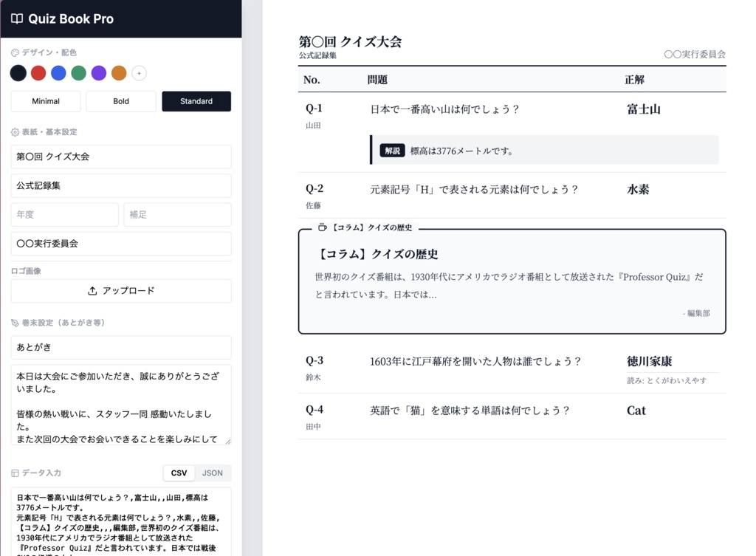Screen dimensions: 756x556
Task: Select the Bold design style
Action: coord(120,101)
